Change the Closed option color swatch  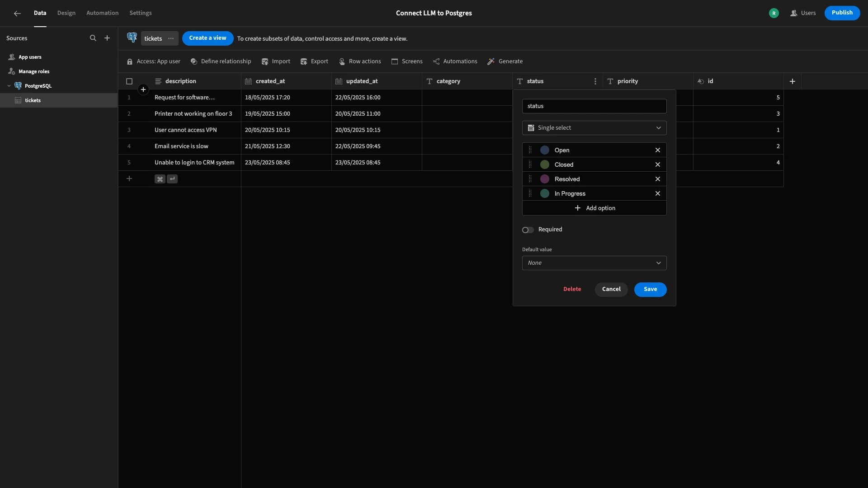[545, 165]
